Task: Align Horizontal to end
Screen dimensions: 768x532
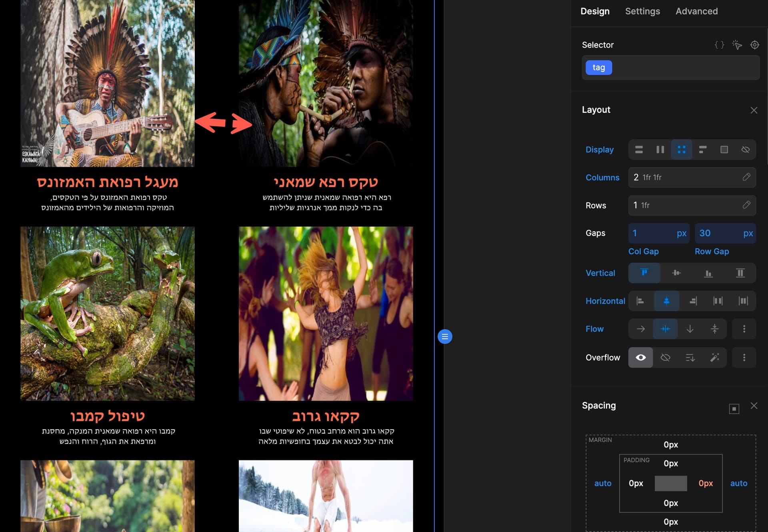Action: [x=692, y=301]
